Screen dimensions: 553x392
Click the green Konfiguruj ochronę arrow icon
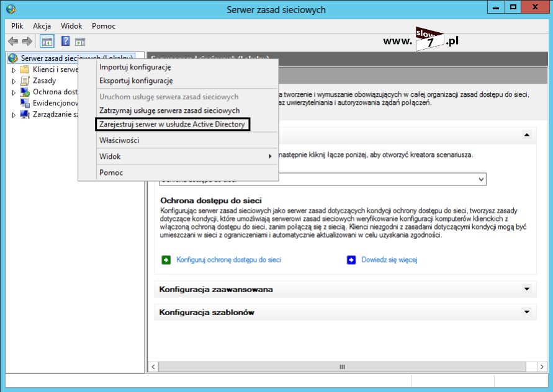(x=166, y=260)
